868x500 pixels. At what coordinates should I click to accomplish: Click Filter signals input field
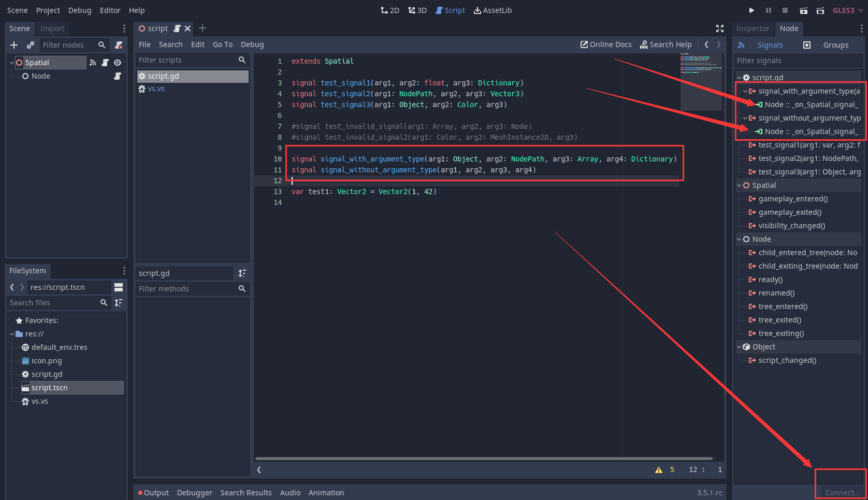[798, 61]
